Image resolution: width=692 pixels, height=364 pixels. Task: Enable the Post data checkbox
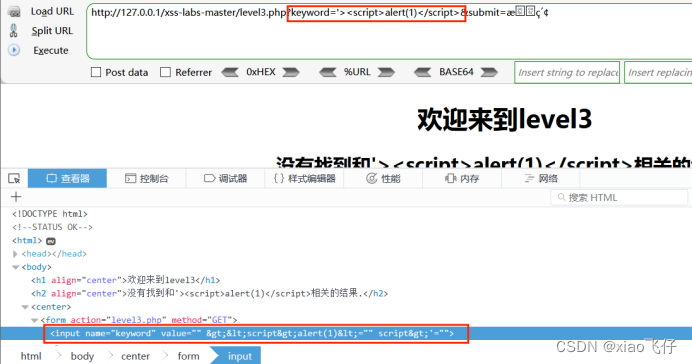pos(96,72)
